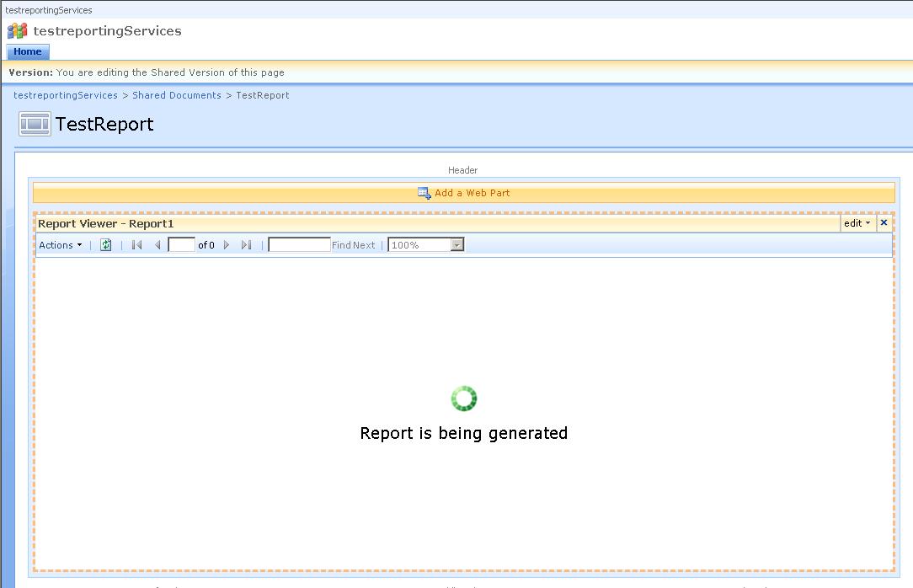913x588 pixels.
Task: Click the testreportingServices site title link
Action: pyautogui.click(x=108, y=31)
